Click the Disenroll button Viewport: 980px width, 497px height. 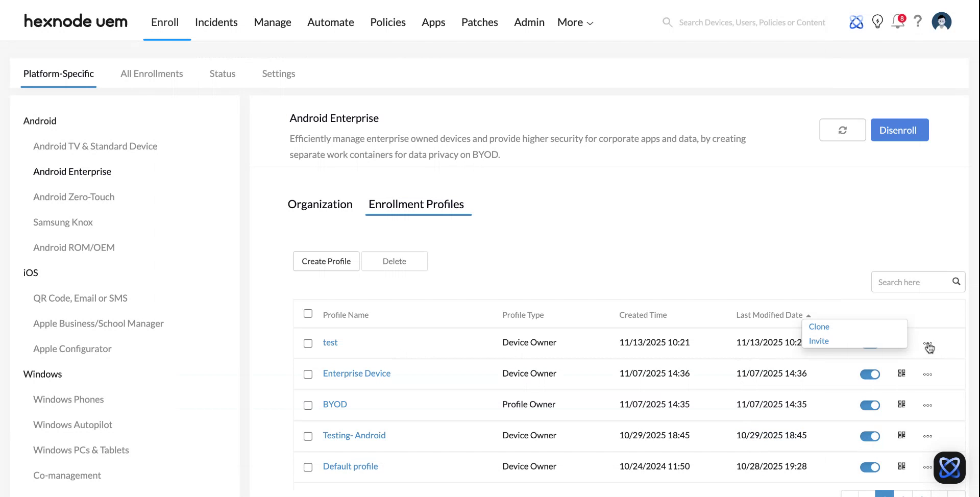[x=899, y=130]
